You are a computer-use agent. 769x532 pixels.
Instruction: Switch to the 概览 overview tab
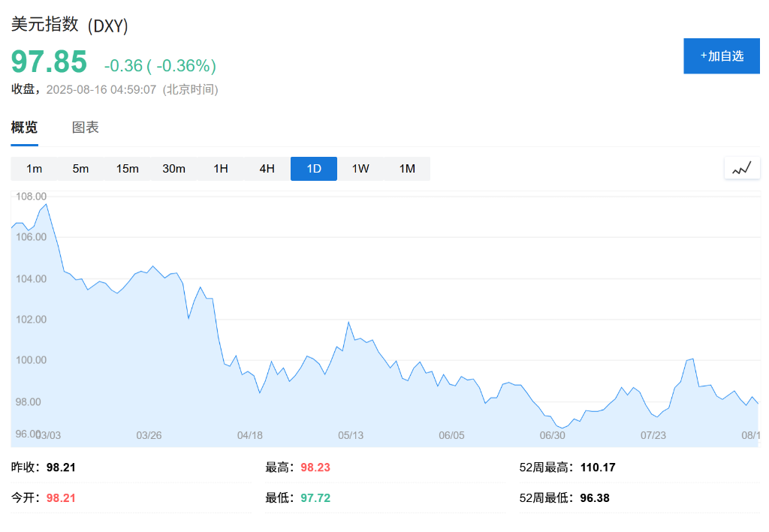(x=24, y=128)
